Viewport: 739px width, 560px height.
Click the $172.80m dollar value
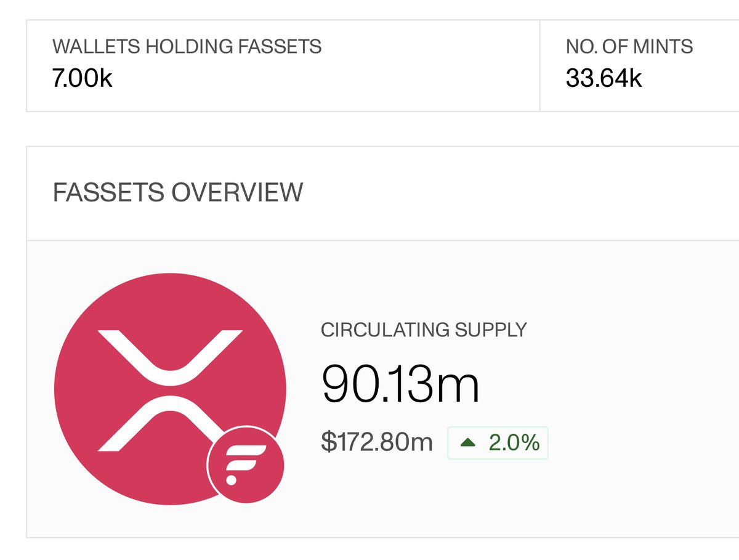pos(376,442)
